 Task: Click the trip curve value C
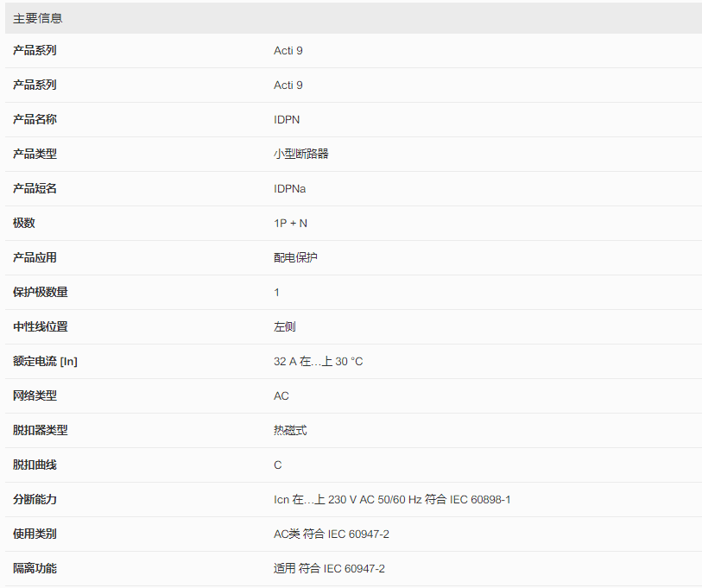277,465
